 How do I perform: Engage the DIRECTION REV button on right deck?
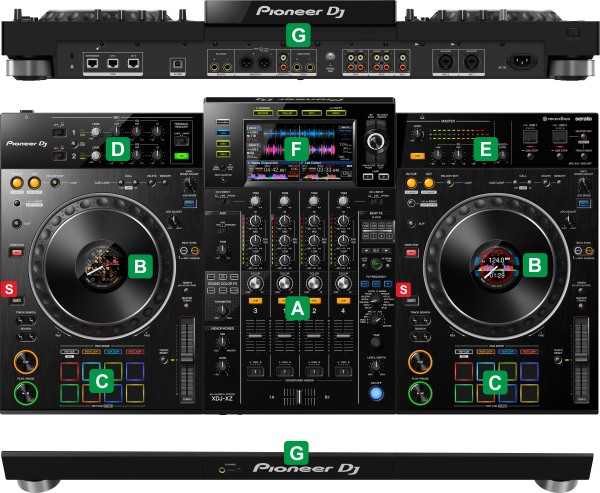(411, 253)
